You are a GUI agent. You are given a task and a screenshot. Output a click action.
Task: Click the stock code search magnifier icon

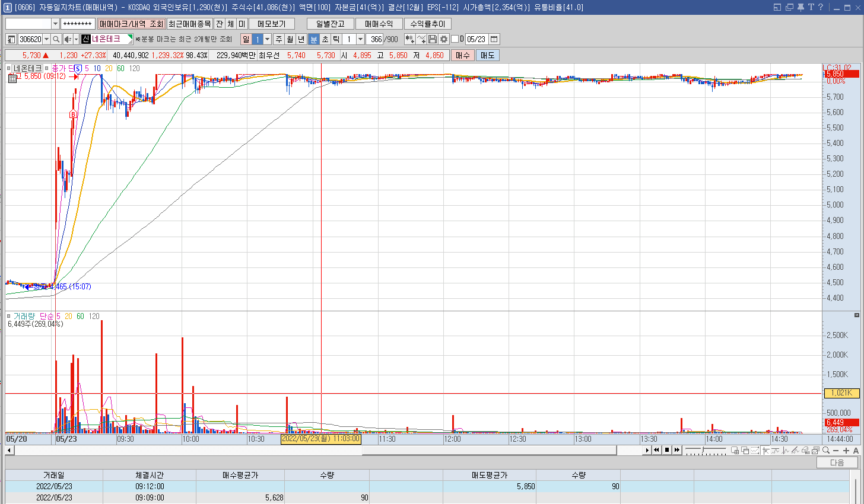point(56,39)
